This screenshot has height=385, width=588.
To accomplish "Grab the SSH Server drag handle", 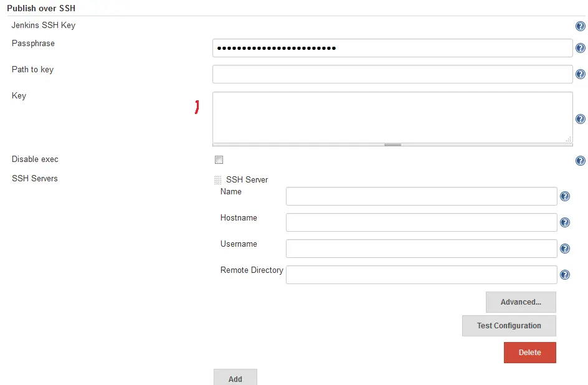I will [217, 180].
